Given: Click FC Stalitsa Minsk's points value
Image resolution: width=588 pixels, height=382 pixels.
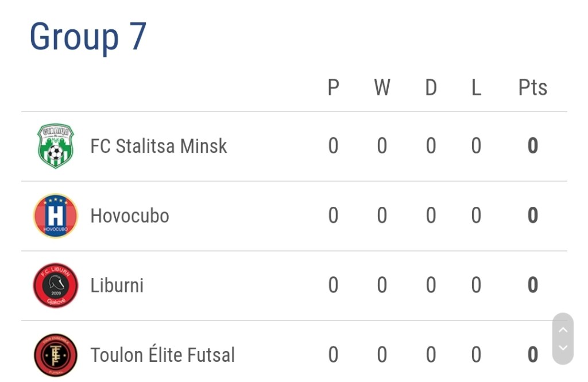Looking at the screenshot, I should pyautogui.click(x=532, y=146).
